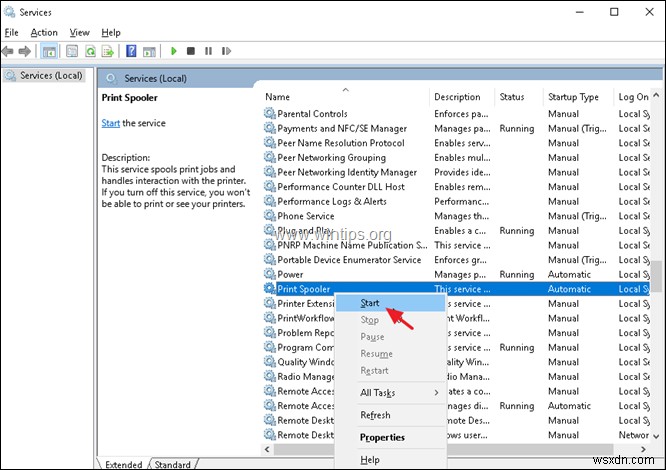Screen dimensions: 666x470
Task: Click the vertical scrollbar up arrow
Action: coord(656,95)
